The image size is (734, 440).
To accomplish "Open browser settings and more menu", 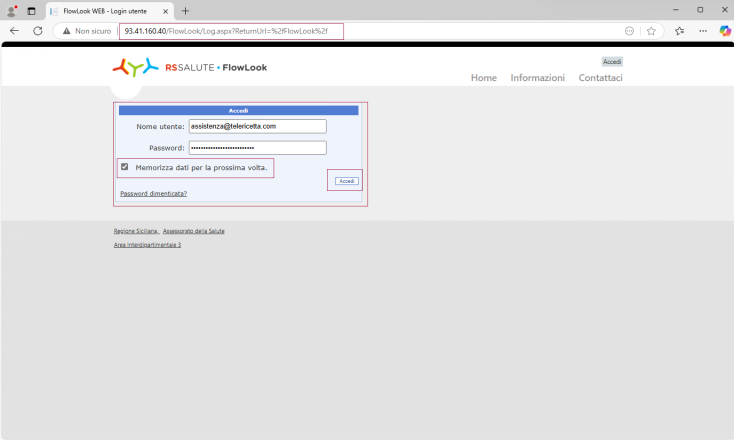I will click(703, 31).
